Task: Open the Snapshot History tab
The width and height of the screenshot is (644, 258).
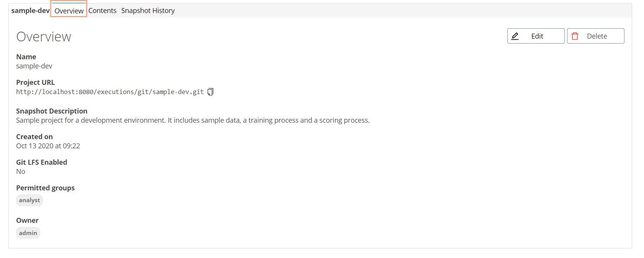Action: [x=148, y=11]
